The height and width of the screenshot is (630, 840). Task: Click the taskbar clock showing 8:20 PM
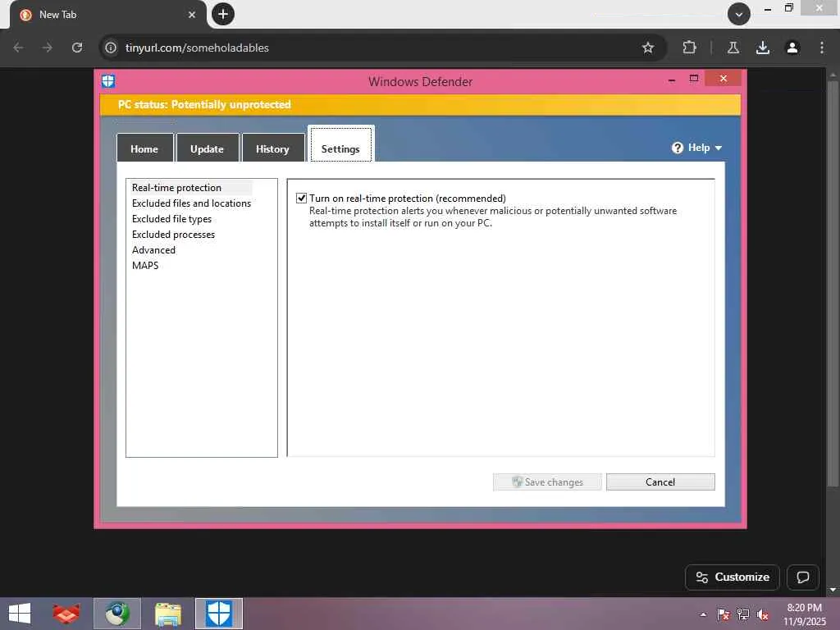(x=804, y=614)
